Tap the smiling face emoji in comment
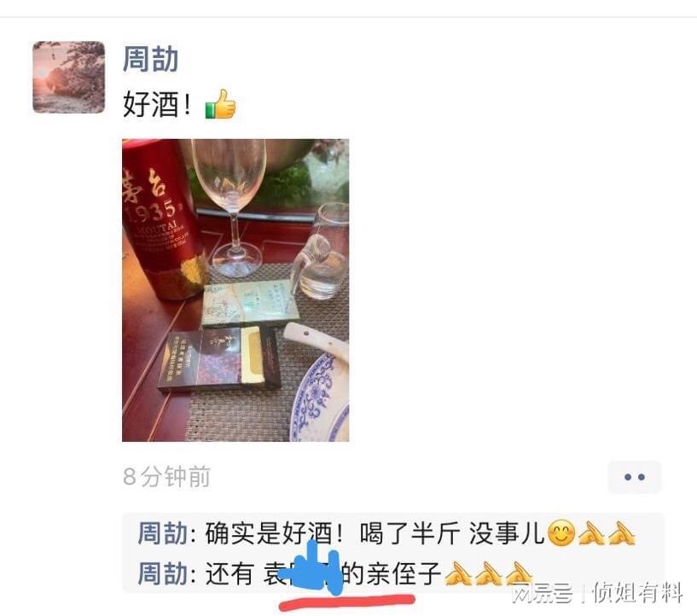Viewport: 697px width, 616px height. (x=561, y=533)
